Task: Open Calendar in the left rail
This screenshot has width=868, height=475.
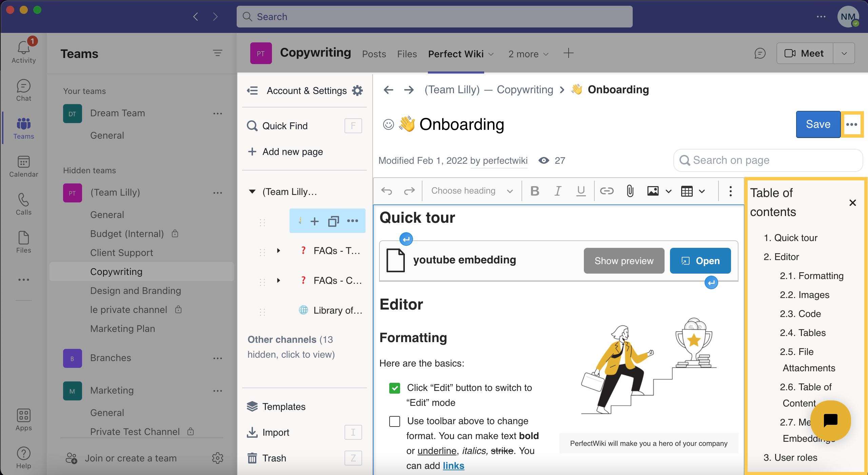Action: (24, 166)
